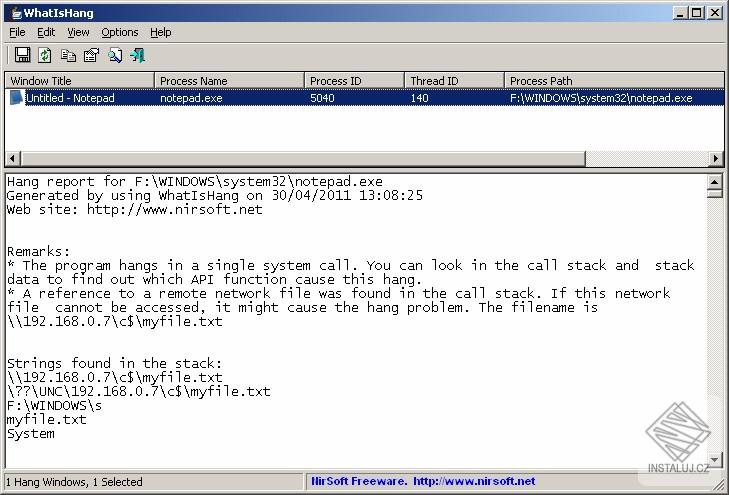
Task: Click the '\??\UNC\192.168.0.7\c$\myfile.txt' line
Action: 139,391
